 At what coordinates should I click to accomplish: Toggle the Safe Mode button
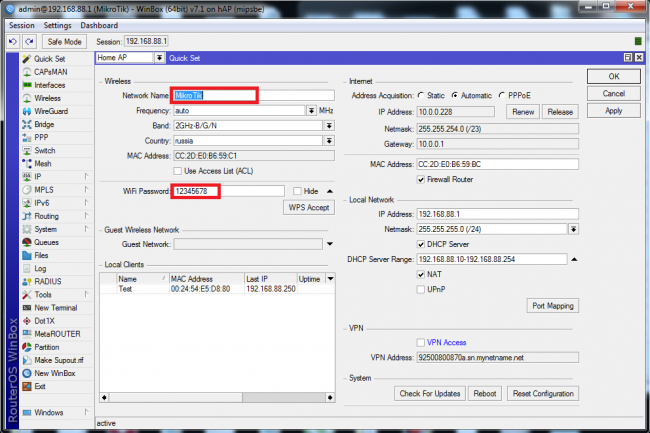click(64, 41)
